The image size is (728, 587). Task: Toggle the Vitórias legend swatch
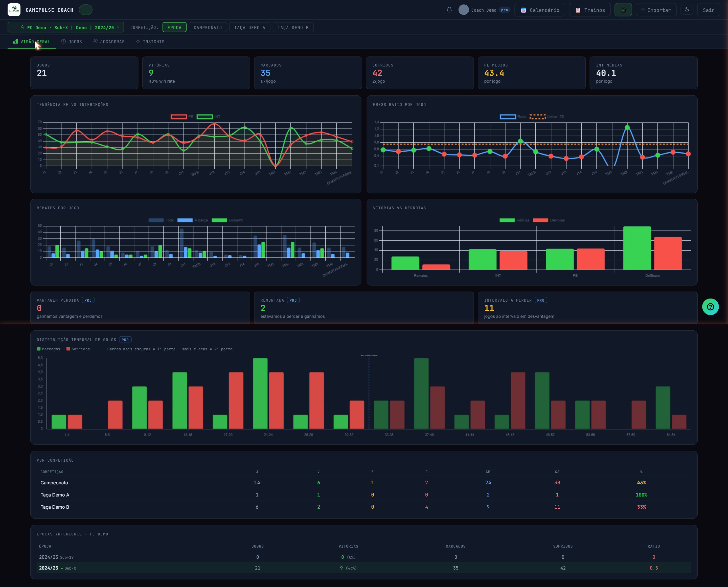(507, 220)
